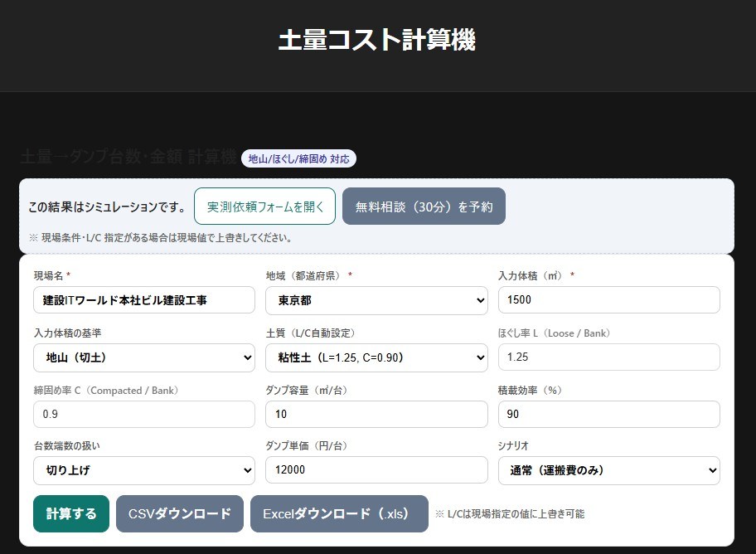This screenshot has height=554, width=756.
Task: Download results via CSVダウンロード button
Action: coord(180,513)
